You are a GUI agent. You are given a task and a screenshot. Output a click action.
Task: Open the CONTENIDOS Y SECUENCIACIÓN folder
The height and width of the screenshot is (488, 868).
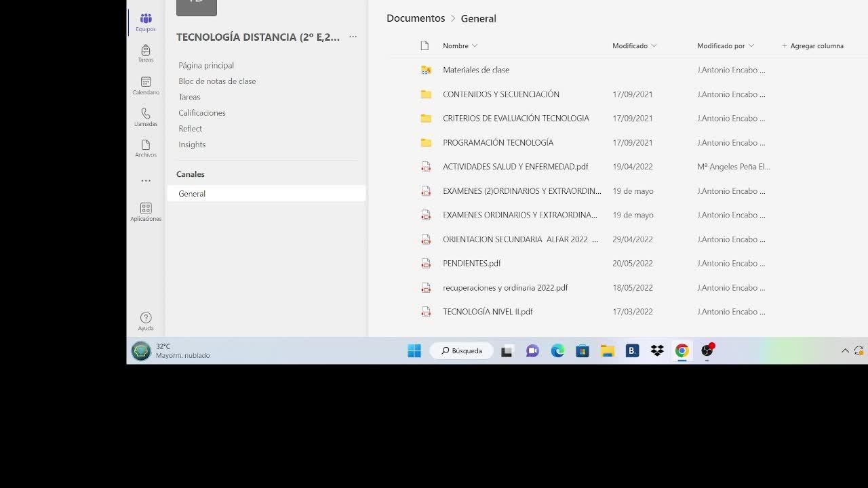click(x=501, y=94)
